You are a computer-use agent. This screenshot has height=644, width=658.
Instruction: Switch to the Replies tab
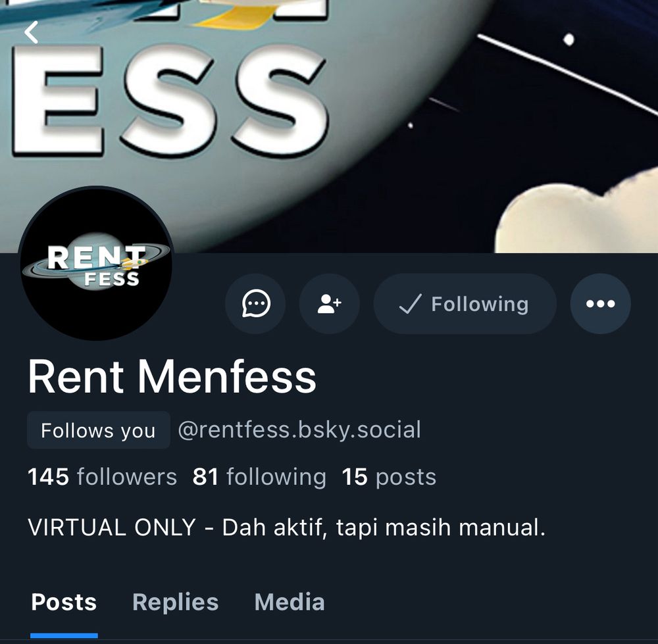pyautogui.click(x=176, y=602)
